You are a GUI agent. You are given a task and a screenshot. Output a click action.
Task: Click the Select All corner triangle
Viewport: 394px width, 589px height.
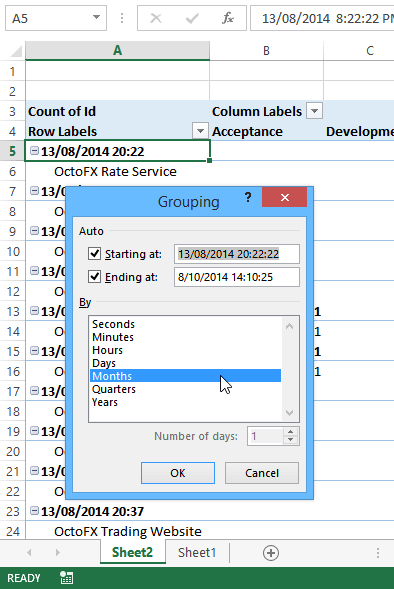click(16, 51)
